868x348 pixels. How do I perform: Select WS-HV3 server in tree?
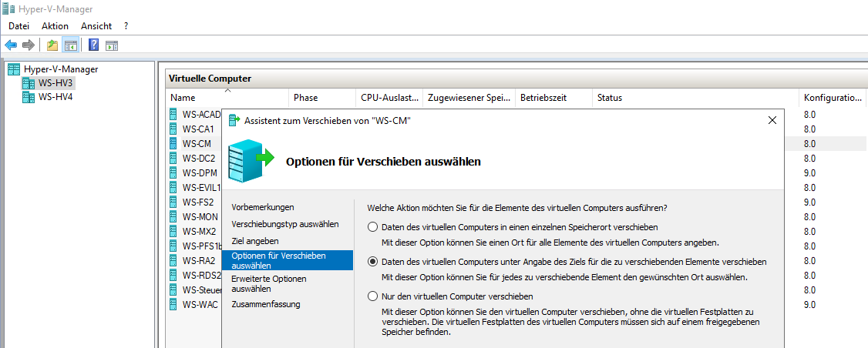tap(56, 83)
